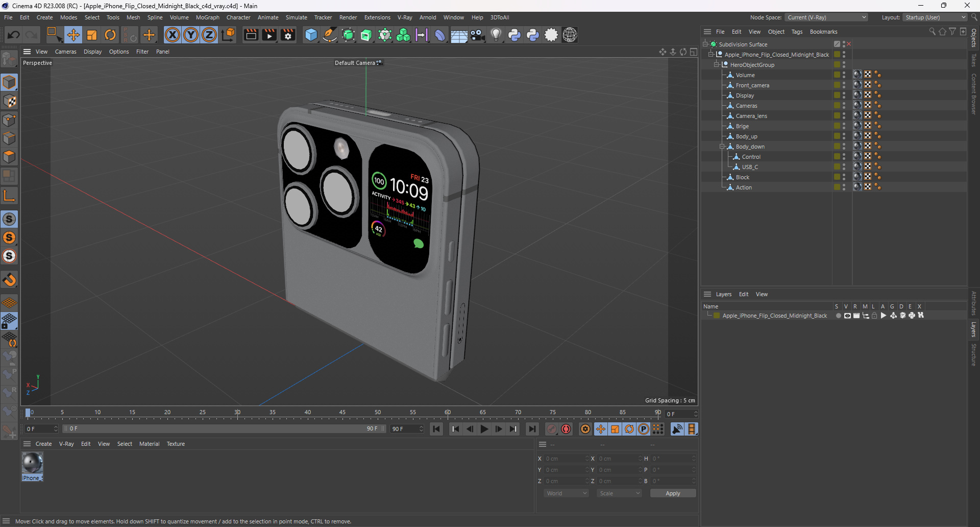Image resolution: width=980 pixels, height=527 pixels.
Task: Toggle layer lock icon for Apple_iPhone layer
Action: 874,316
